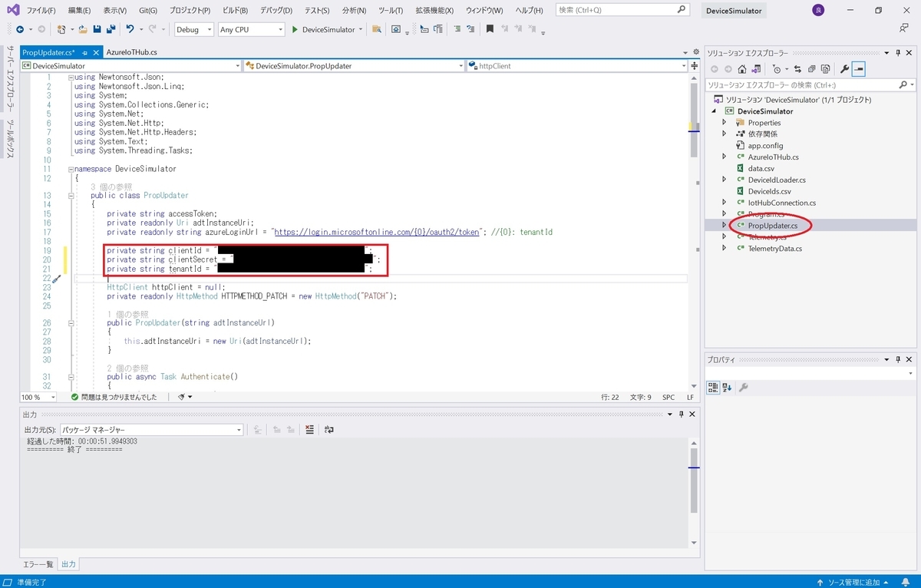Collapse the PropUpdater class code block
Screen dimensions: 921x588
coord(71,196)
